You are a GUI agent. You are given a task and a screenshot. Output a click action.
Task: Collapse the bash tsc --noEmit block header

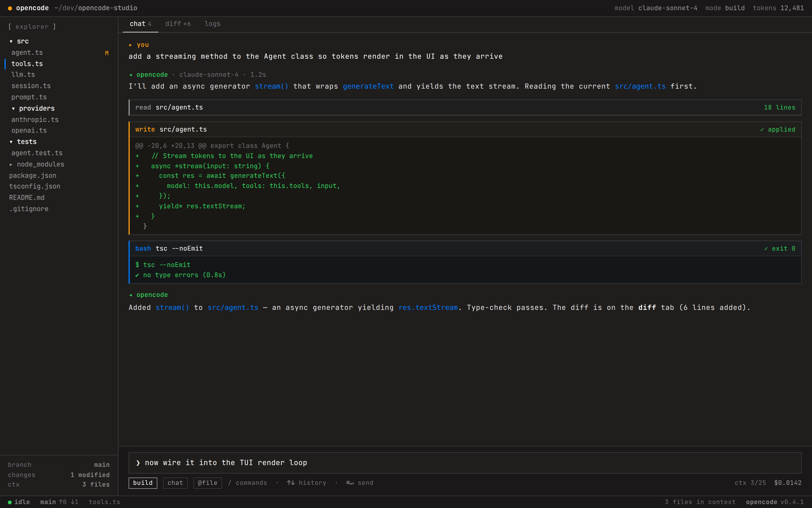(465, 249)
